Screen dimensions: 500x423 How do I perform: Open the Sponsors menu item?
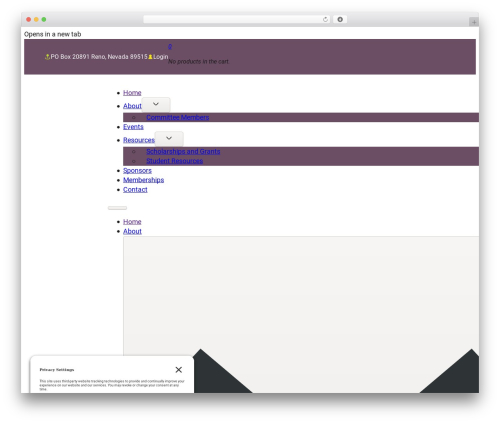click(137, 171)
